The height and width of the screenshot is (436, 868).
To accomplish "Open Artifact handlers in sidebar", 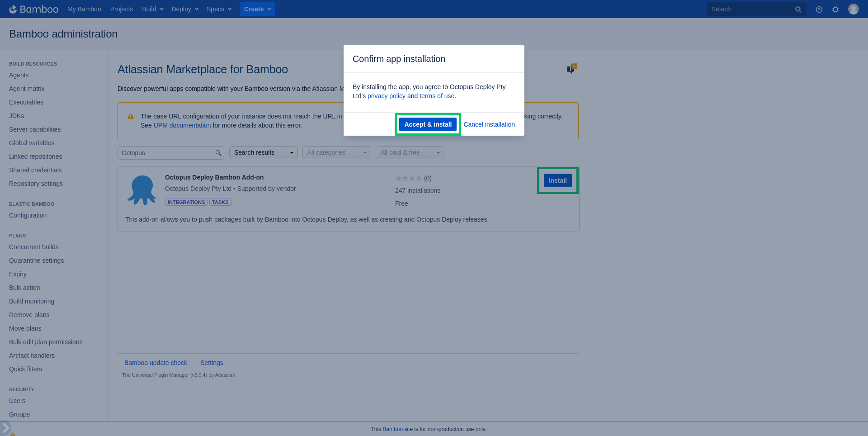I will [32, 355].
